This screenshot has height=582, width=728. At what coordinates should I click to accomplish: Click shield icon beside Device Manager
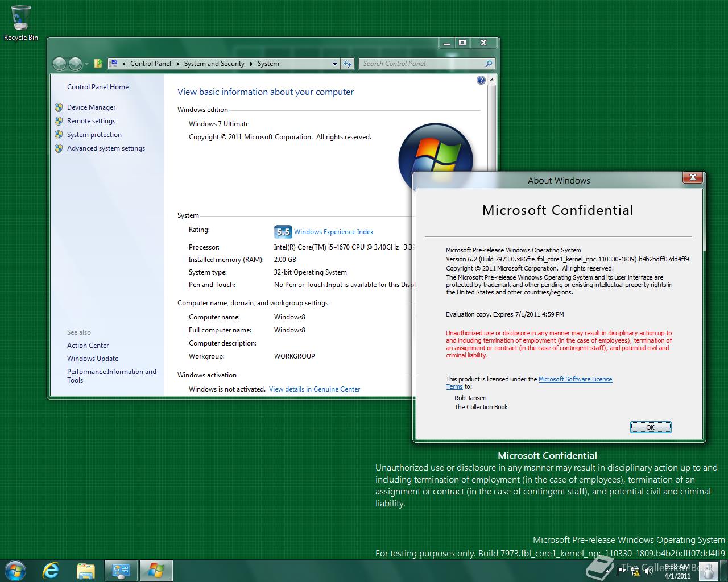click(x=58, y=107)
